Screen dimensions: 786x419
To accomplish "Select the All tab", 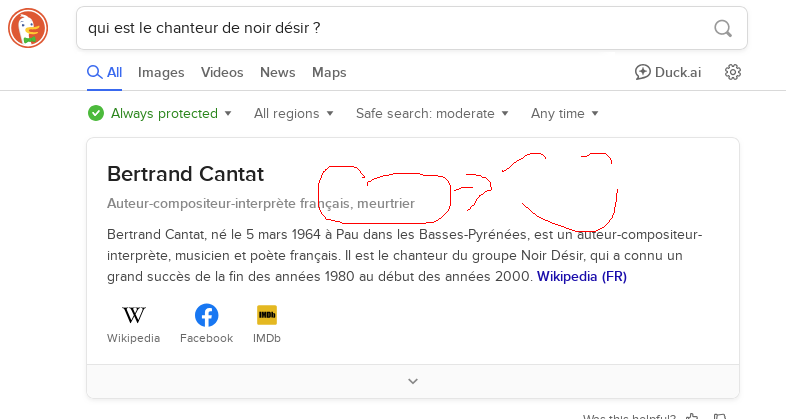I will tap(104, 72).
